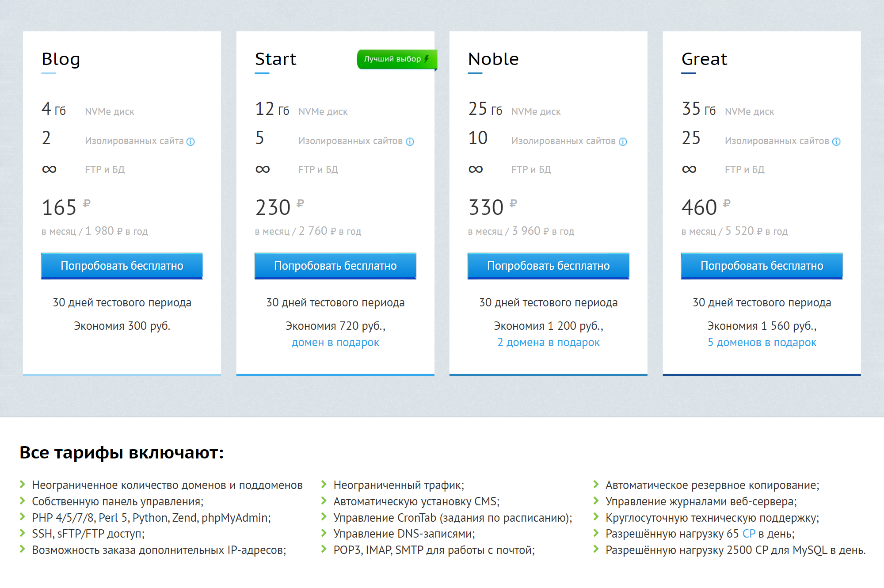
Task: Click 'Разрешённую нагрузку 2500 CP для MySQL' item
Action: (x=735, y=550)
